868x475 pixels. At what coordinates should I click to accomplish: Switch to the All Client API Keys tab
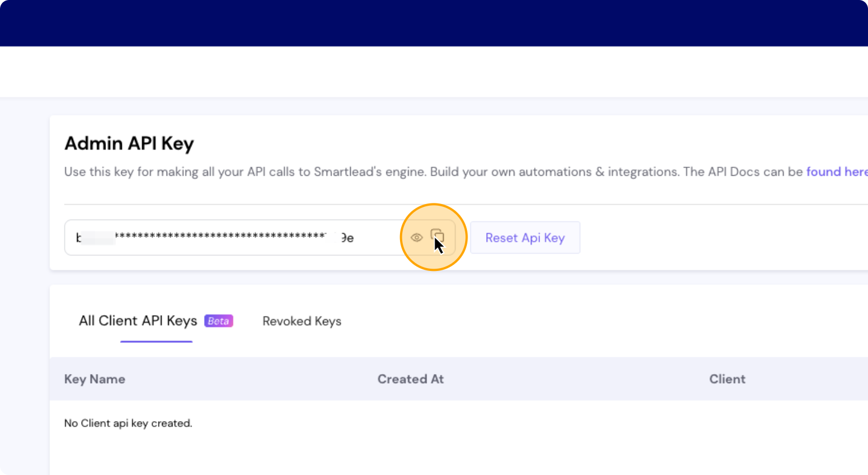pos(138,321)
